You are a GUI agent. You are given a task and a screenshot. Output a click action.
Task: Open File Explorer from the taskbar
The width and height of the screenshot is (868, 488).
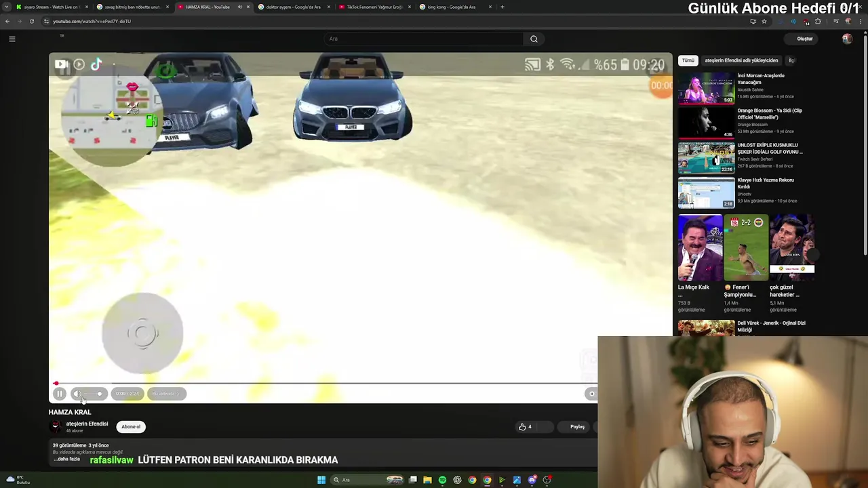pyautogui.click(x=427, y=480)
